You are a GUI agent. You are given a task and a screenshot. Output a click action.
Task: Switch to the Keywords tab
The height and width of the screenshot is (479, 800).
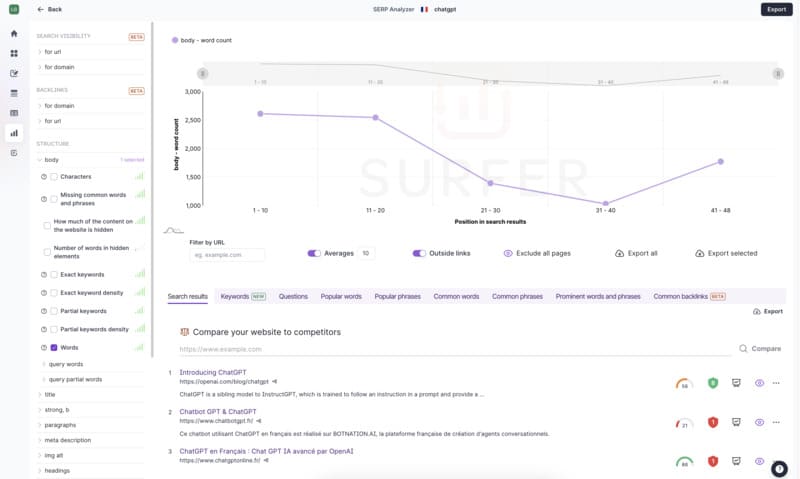(243, 296)
